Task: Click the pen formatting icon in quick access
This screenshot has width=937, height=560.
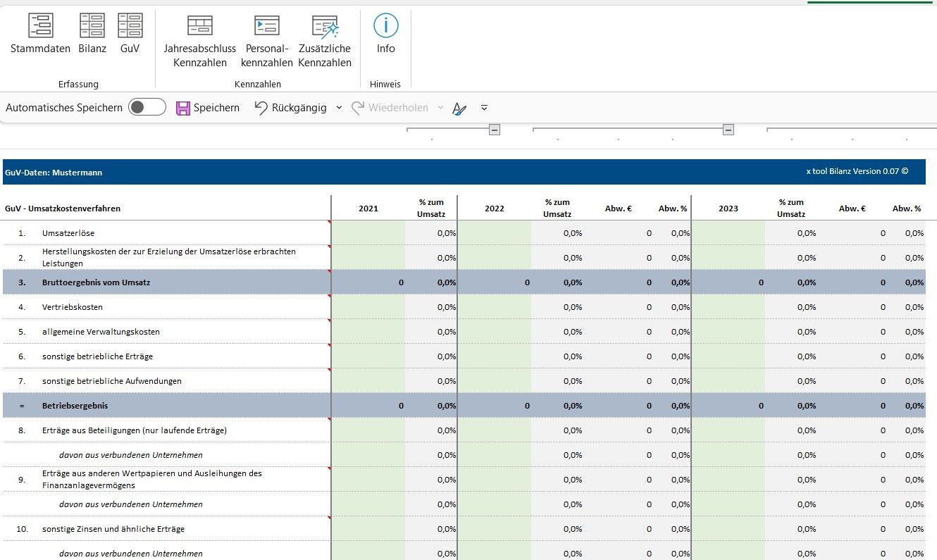Action: point(459,108)
